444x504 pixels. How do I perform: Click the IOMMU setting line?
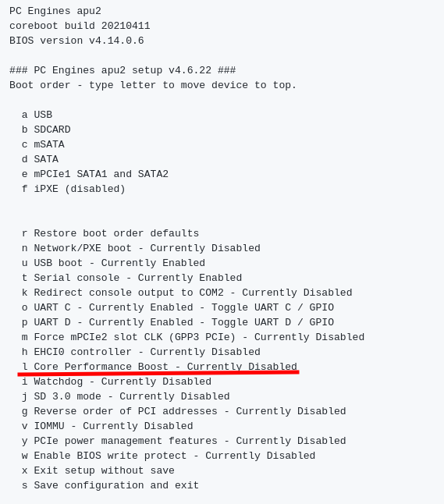coord(108,426)
